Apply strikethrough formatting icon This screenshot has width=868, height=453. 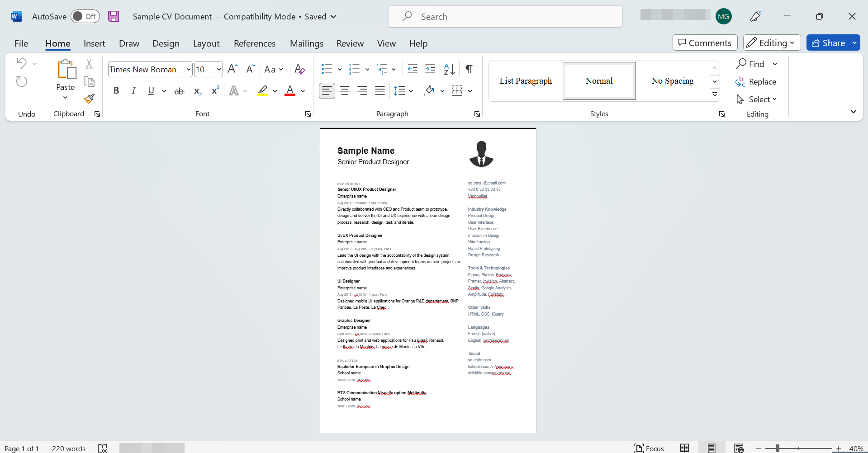click(179, 91)
